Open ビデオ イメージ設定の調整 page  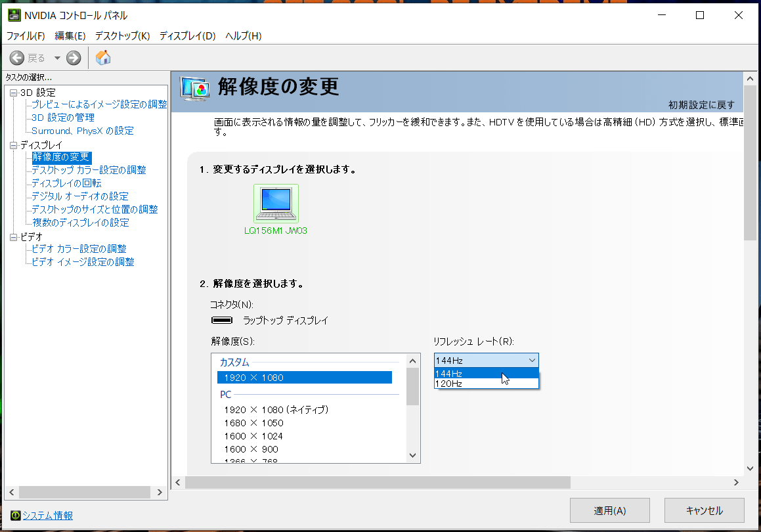click(83, 261)
